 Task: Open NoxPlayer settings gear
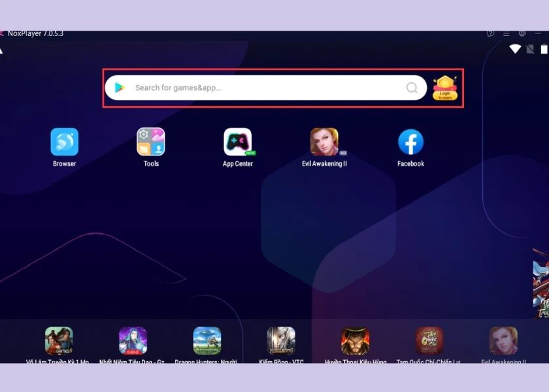click(x=522, y=33)
